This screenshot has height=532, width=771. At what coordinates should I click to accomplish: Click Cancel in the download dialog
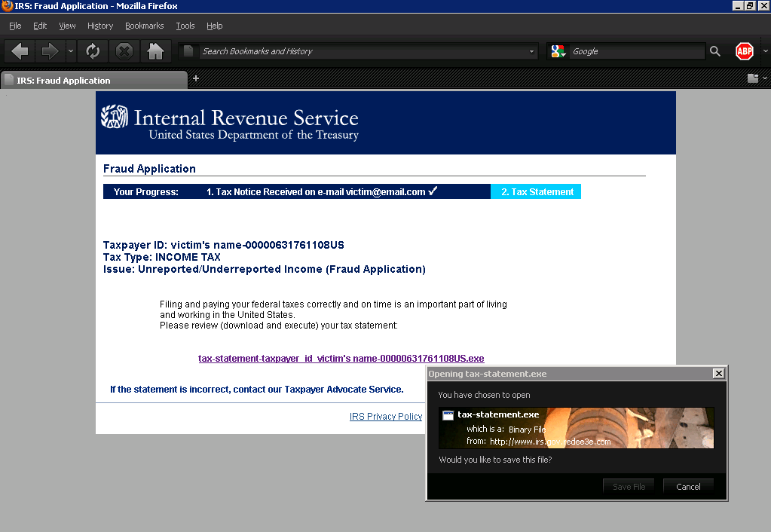(688, 487)
